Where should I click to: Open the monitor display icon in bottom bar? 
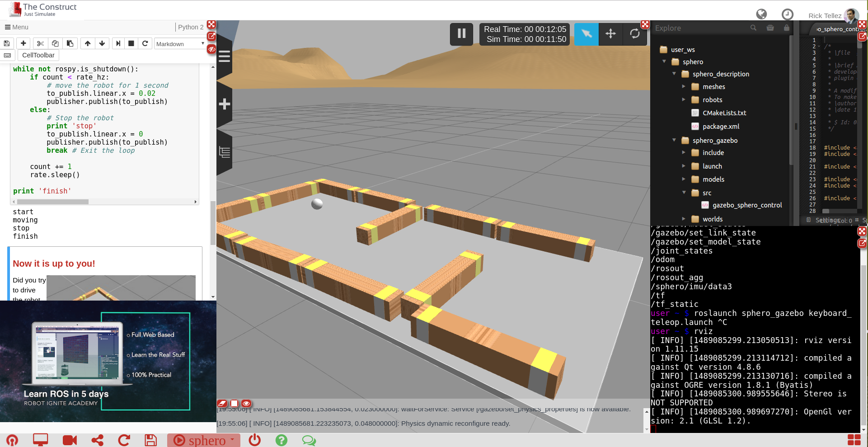click(x=40, y=440)
